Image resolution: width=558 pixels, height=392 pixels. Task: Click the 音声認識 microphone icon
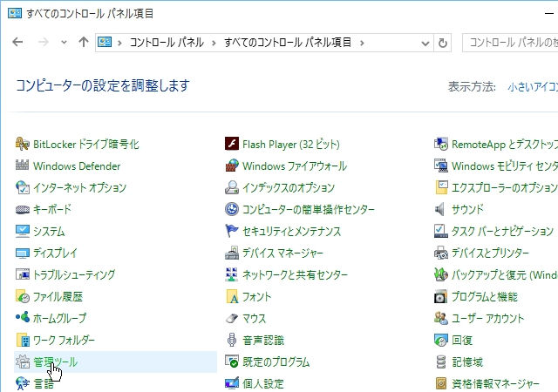232,340
